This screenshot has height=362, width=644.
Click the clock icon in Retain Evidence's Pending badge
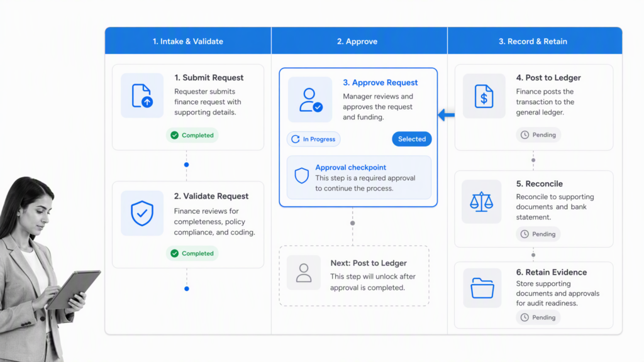tap(525, 317)
